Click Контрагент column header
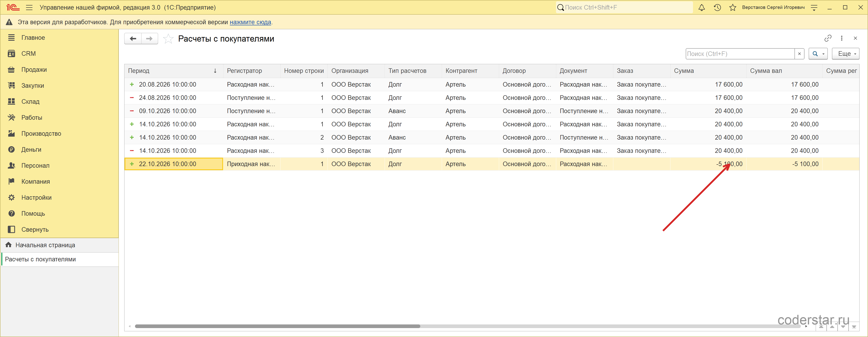 tap(470, 71)
